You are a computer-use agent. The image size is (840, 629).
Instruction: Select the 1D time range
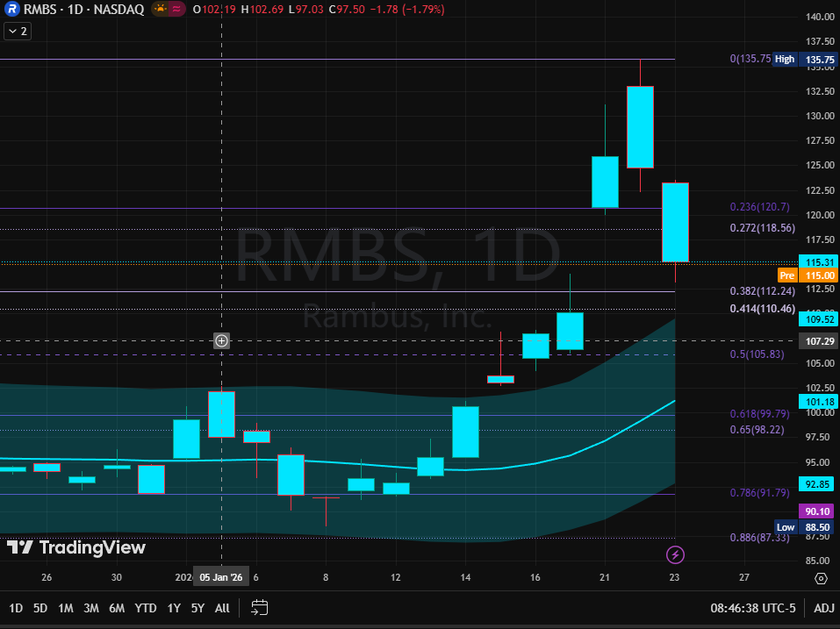(x=16, y=608)
